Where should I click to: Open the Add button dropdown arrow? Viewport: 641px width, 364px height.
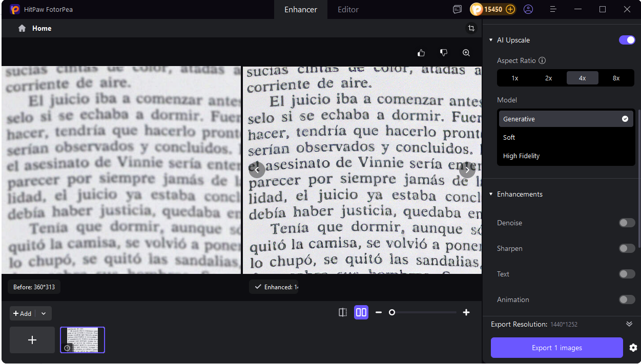pos(44,313)
